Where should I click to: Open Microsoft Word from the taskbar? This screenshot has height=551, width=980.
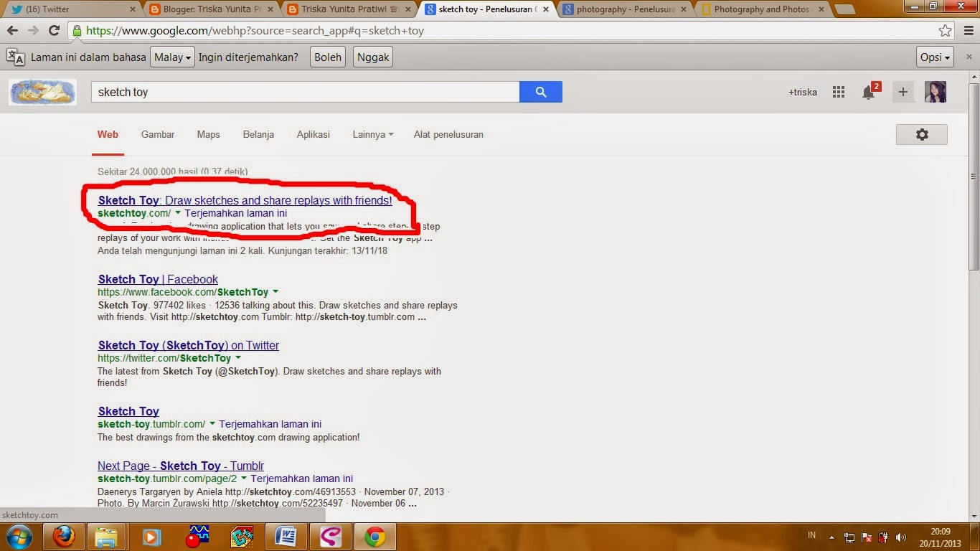(286, 537)
